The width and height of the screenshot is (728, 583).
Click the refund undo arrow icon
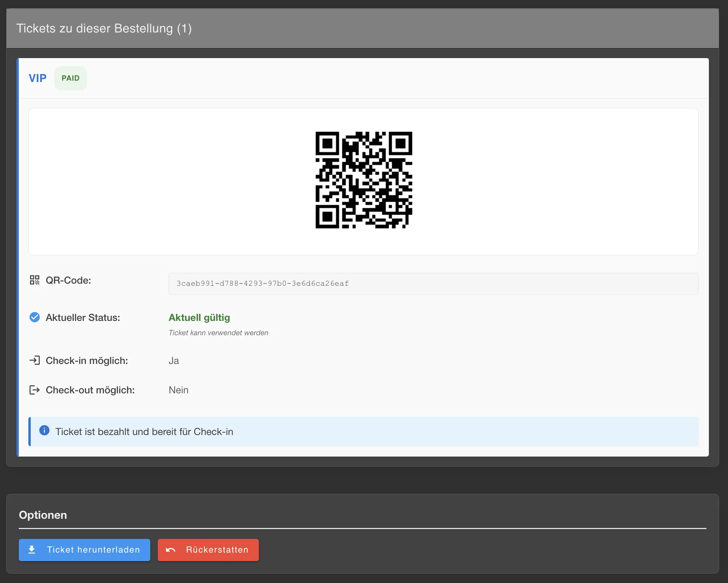[x=171, y=550]
